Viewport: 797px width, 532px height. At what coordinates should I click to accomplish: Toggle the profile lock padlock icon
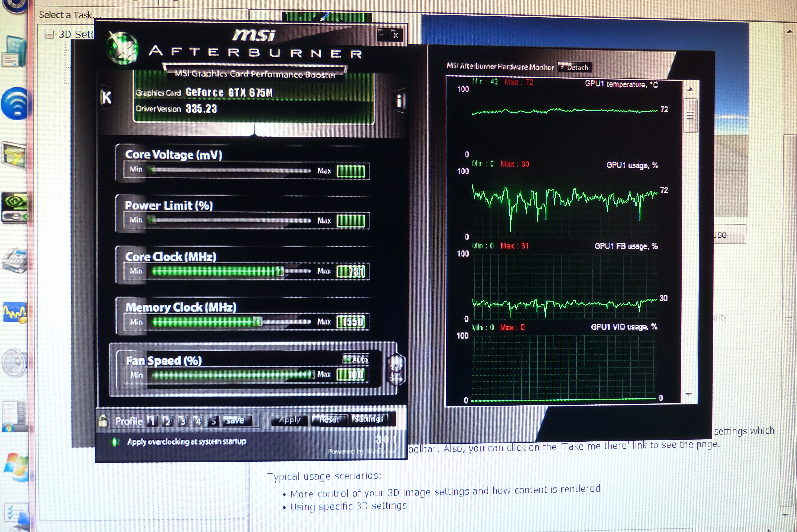tap(103, 421)
